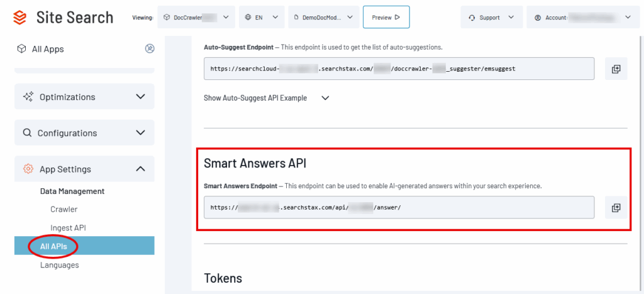Collapse the App Settings section
This screenshot has height=294, width=644.
coord(140,169)
